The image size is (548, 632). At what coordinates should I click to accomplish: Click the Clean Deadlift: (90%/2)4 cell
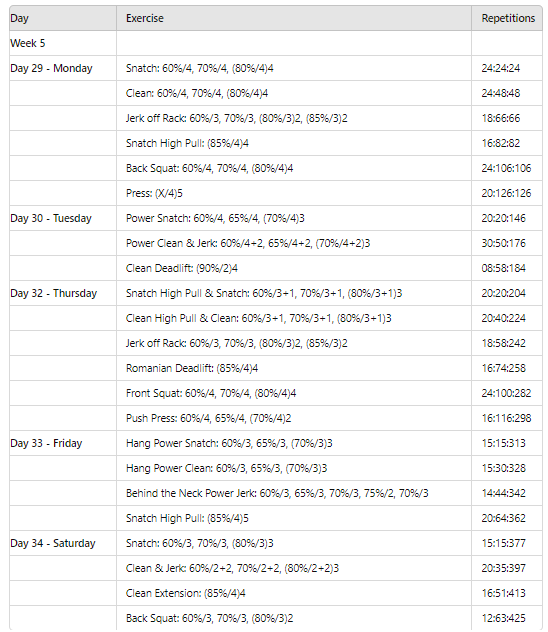tap(294, 268)
